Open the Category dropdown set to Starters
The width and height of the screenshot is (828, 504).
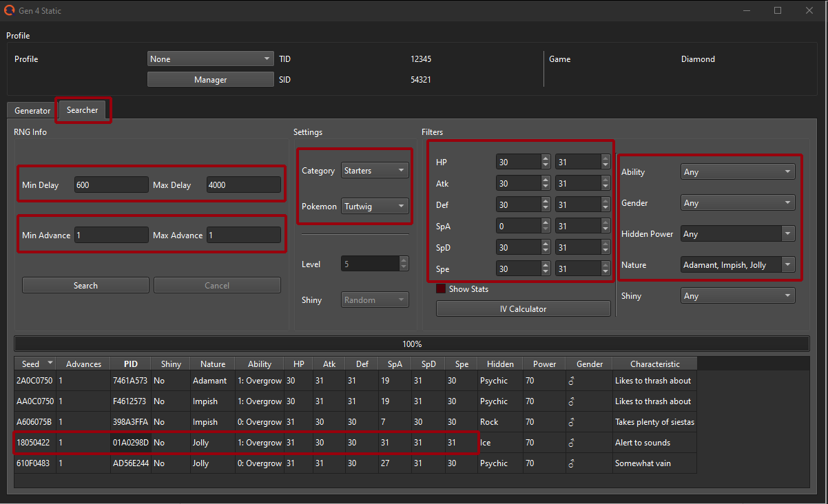pos(375,171)
